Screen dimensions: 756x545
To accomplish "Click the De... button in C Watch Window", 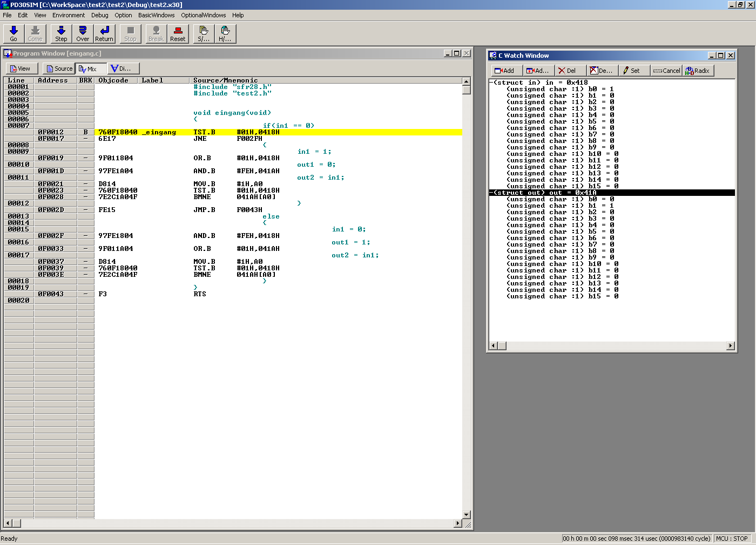I will click(602, 71).
